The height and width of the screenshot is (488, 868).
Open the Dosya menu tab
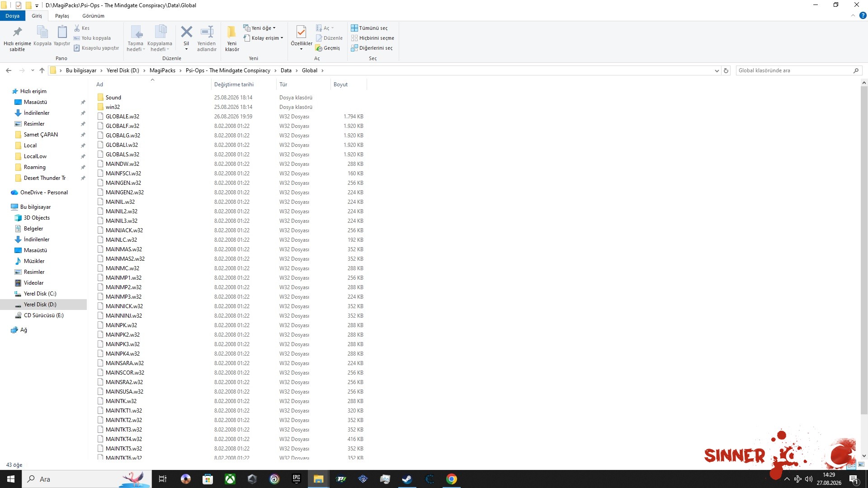tap(13, 16)
